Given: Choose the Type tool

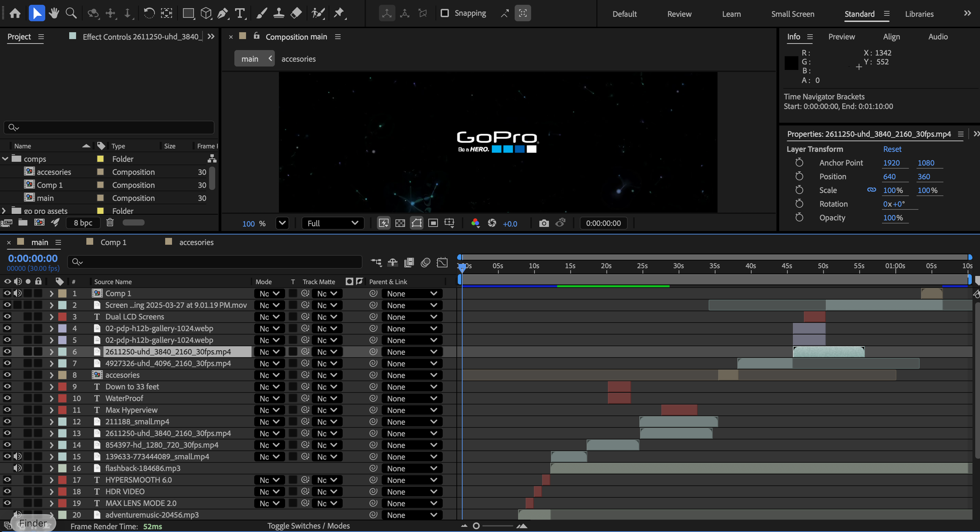Looking at the screenshot, I should click(240, 13).
